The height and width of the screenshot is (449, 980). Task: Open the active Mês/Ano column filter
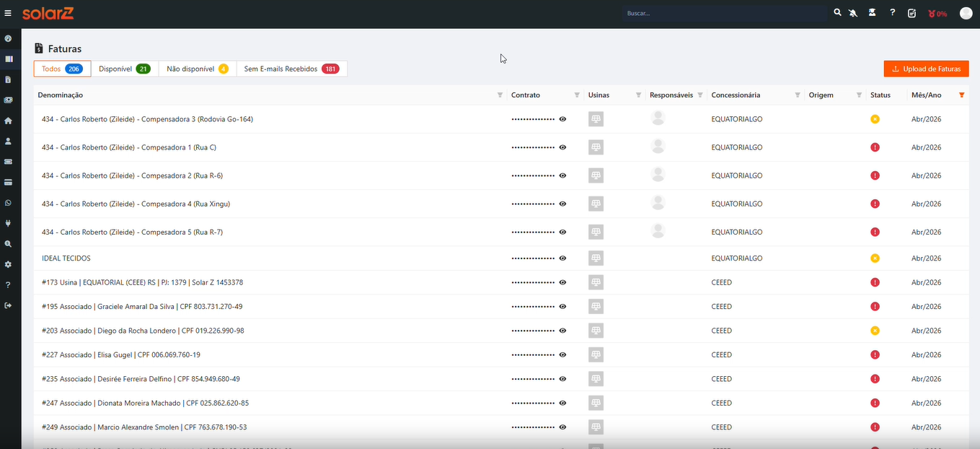961,95
